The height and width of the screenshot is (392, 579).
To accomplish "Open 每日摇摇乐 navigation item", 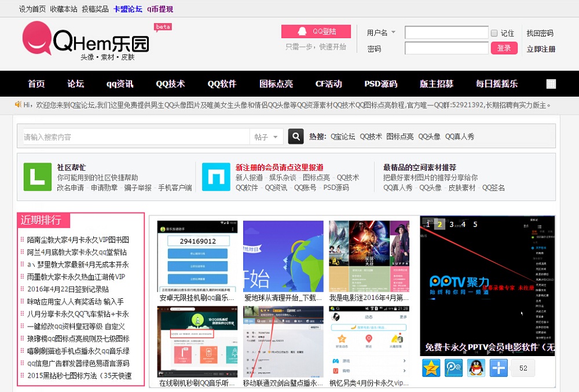I will [497, 84].
